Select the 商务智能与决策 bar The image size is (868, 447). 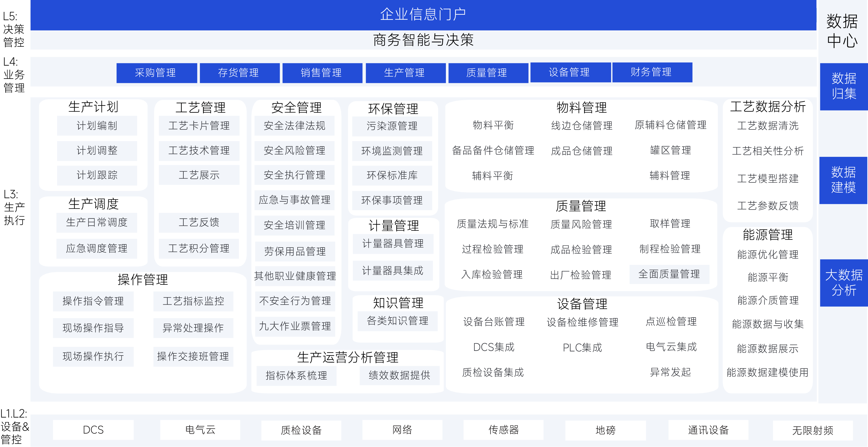[423, 40]
